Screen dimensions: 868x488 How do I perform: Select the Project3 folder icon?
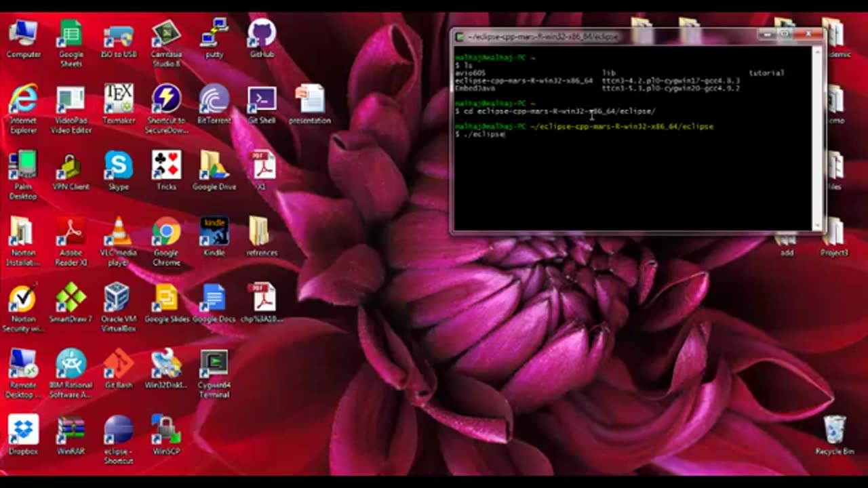pos(835,237)
